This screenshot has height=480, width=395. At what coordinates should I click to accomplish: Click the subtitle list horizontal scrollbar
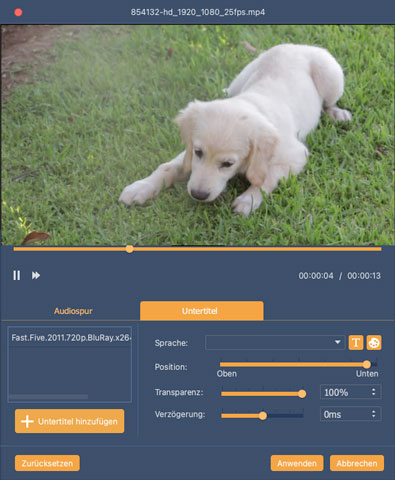pos(49,397)
